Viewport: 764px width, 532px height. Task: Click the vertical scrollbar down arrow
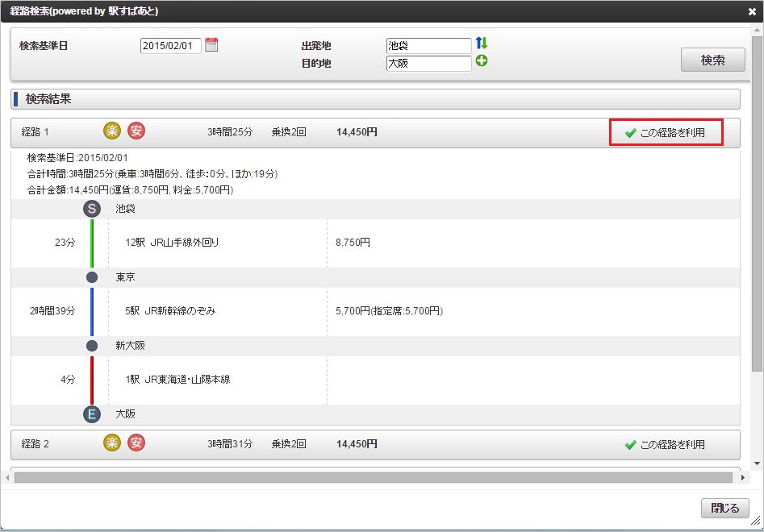pos(757,463)
